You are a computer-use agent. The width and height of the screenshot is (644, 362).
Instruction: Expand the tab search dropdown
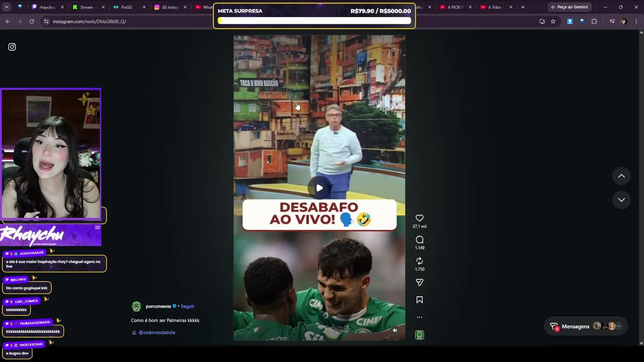7,7
